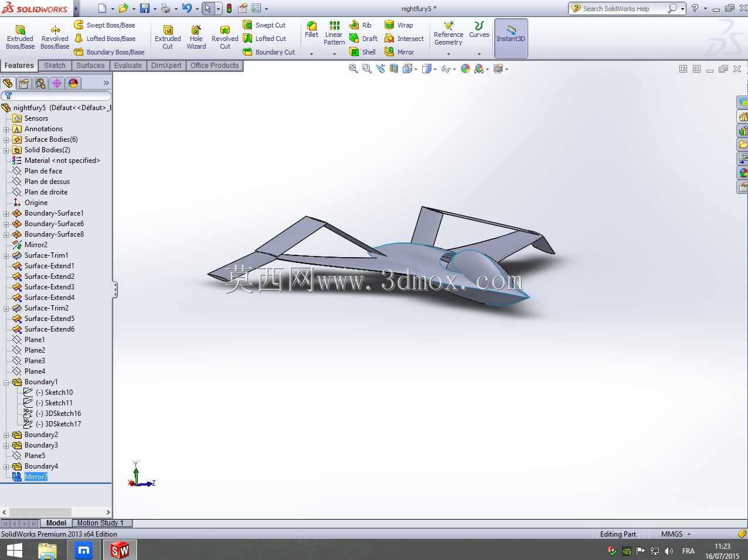Switch to the Office Products tab

215,66
